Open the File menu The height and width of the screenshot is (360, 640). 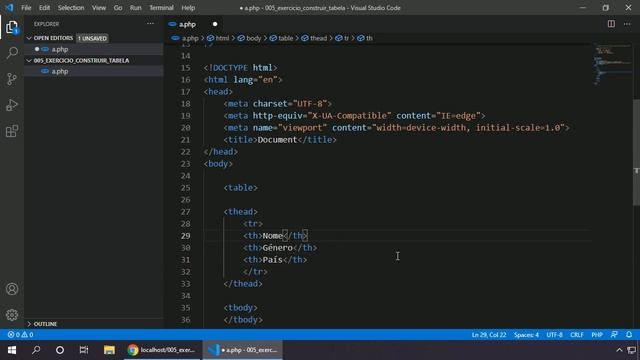pos(26,8)
